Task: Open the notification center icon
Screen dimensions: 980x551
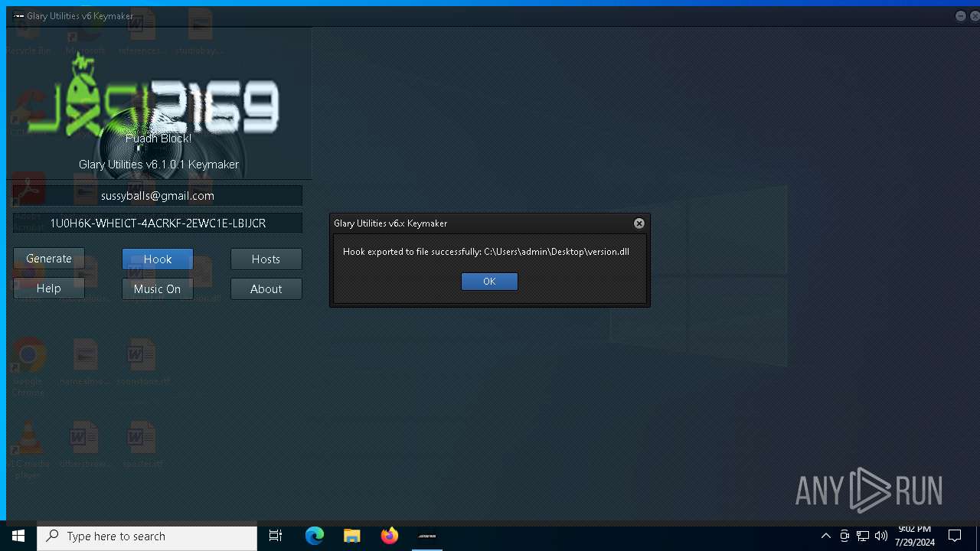Action: click(x=955, y=536)
